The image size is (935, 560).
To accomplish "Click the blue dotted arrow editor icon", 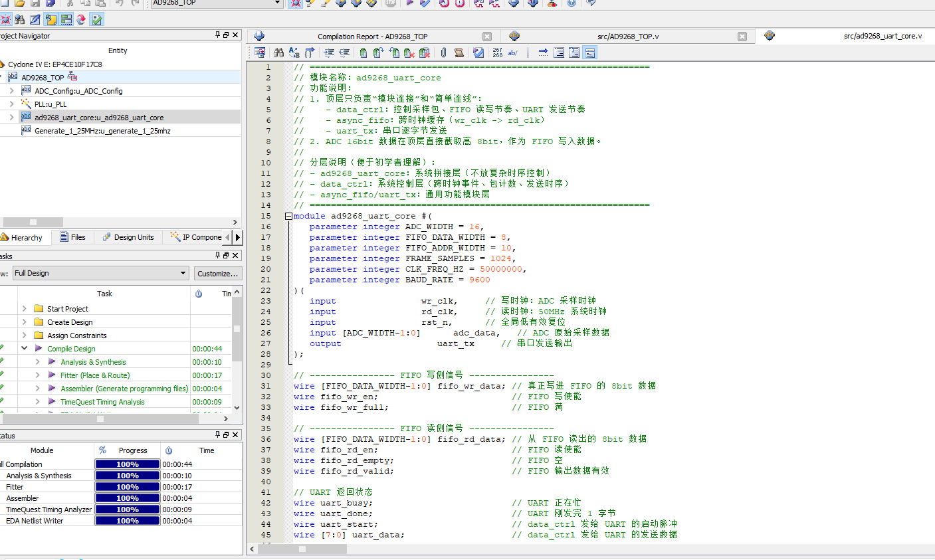I will 543,52.
